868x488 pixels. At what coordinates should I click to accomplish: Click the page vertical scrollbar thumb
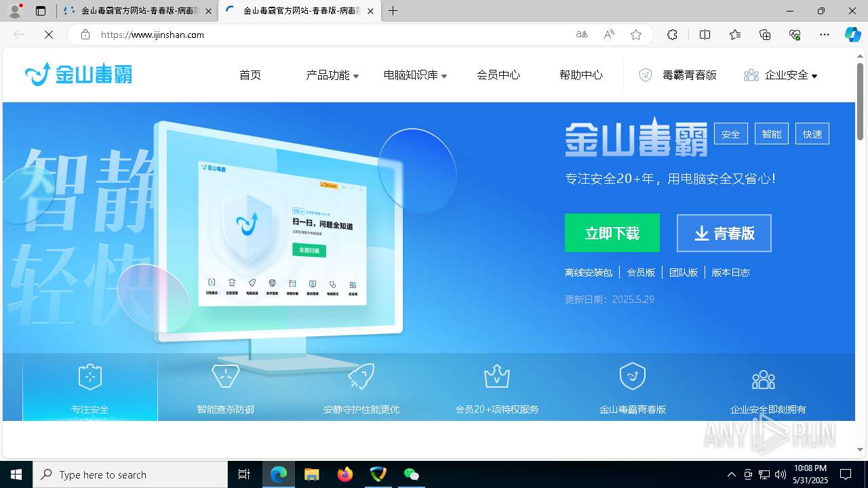click(x=861, y=102)
